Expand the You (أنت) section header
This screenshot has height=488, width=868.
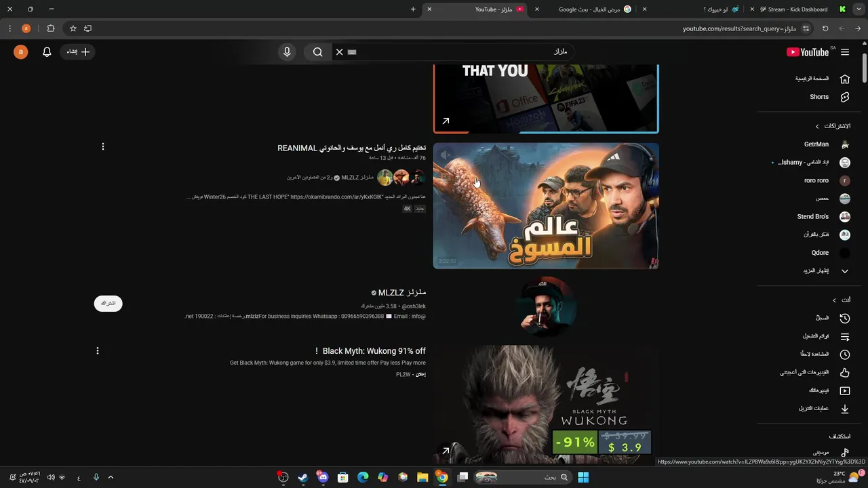coord(842,300)
